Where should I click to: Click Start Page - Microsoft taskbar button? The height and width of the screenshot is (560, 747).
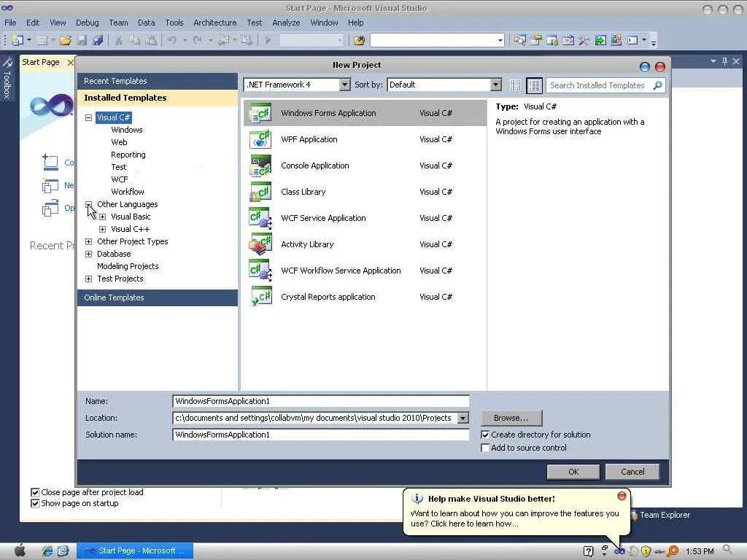click(135, 551)
